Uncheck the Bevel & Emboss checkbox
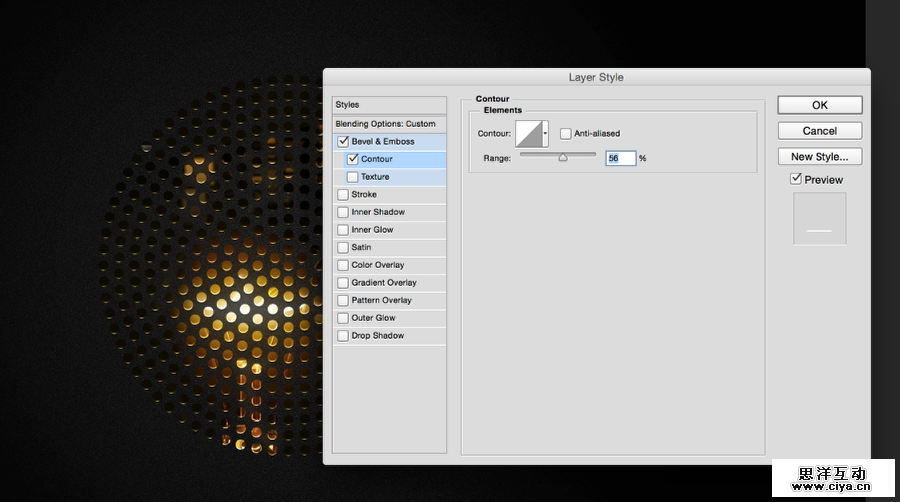 [344, 141]
